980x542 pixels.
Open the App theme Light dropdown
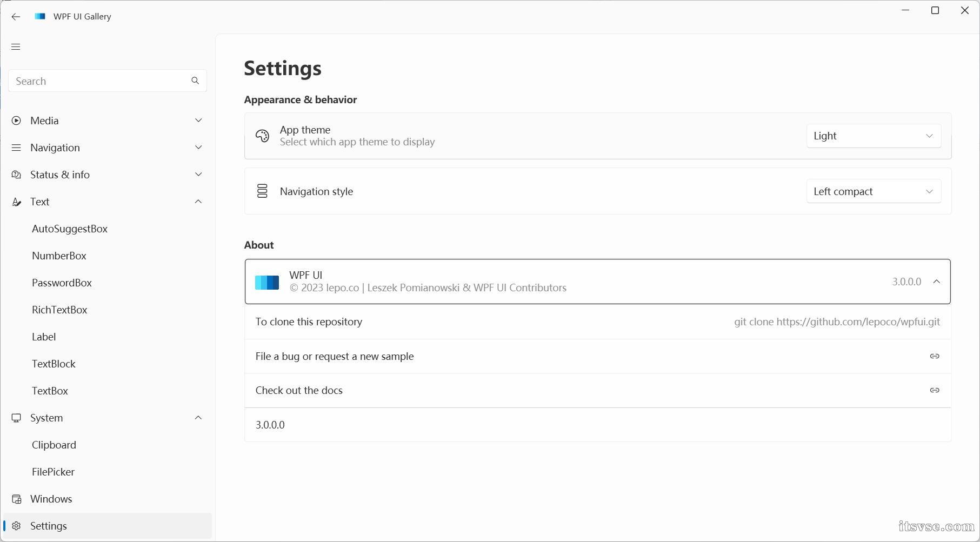point(874,136)
